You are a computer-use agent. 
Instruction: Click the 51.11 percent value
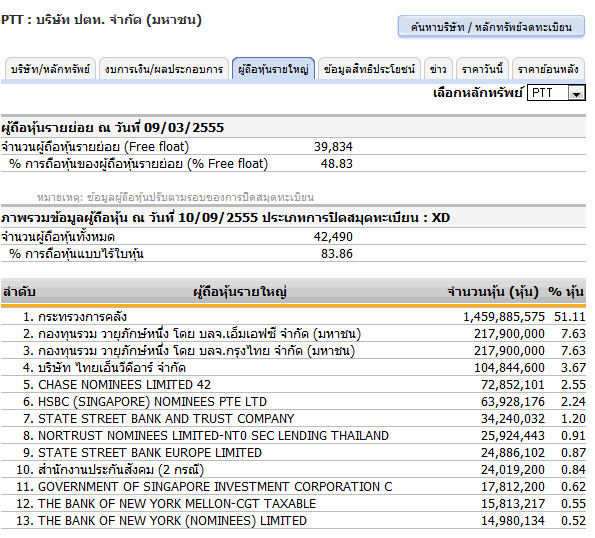tap(570, 316)
